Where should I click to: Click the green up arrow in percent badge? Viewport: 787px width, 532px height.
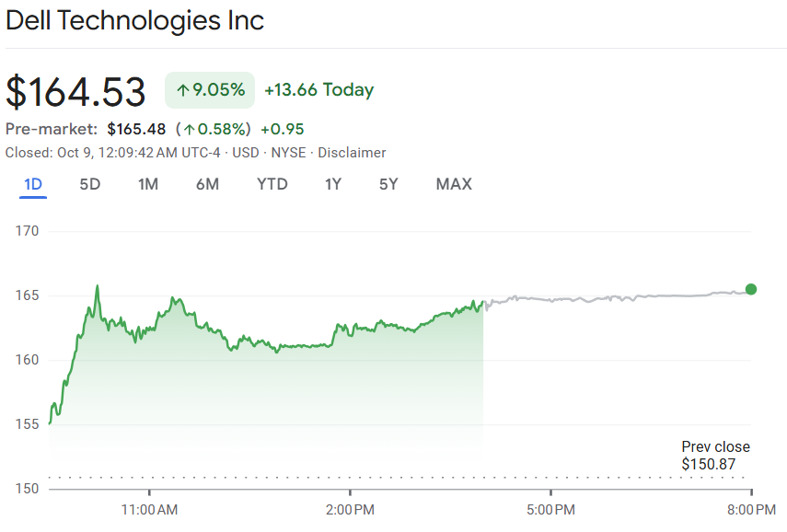182,90
